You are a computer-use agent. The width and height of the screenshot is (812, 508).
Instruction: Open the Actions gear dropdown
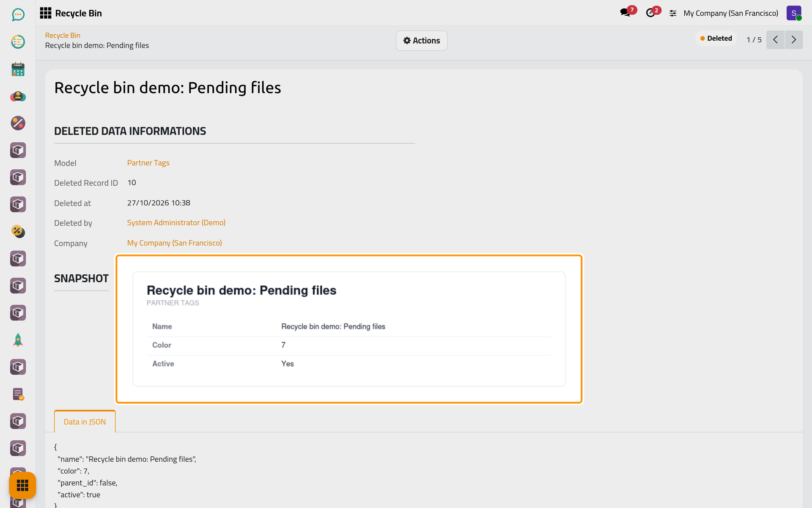(x=422, y=41)
